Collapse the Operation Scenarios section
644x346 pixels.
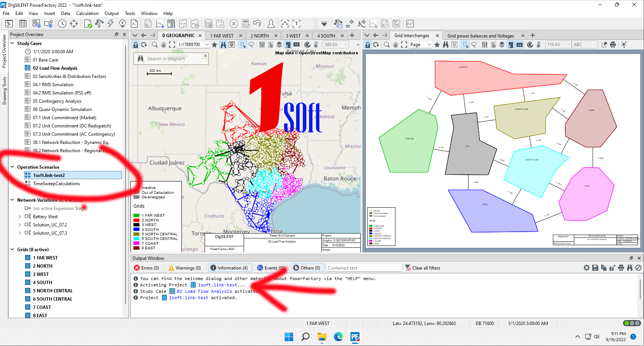tap(12, 167)
